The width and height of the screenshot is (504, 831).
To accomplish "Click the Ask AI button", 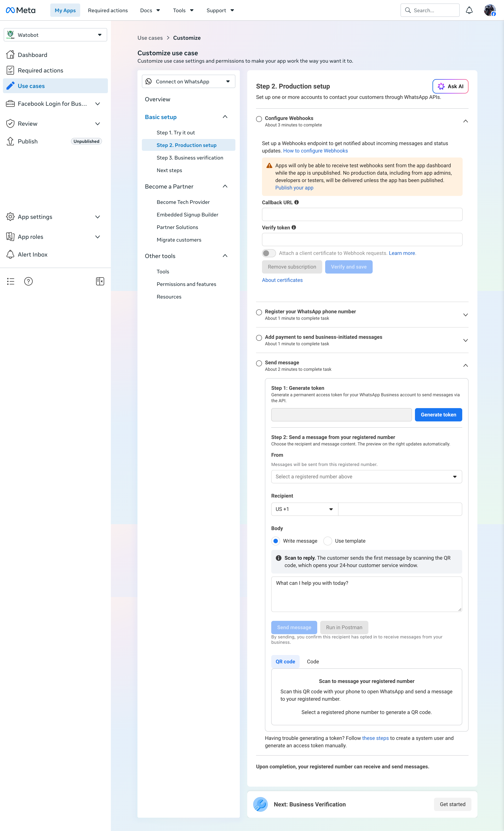I will (450, 86).
